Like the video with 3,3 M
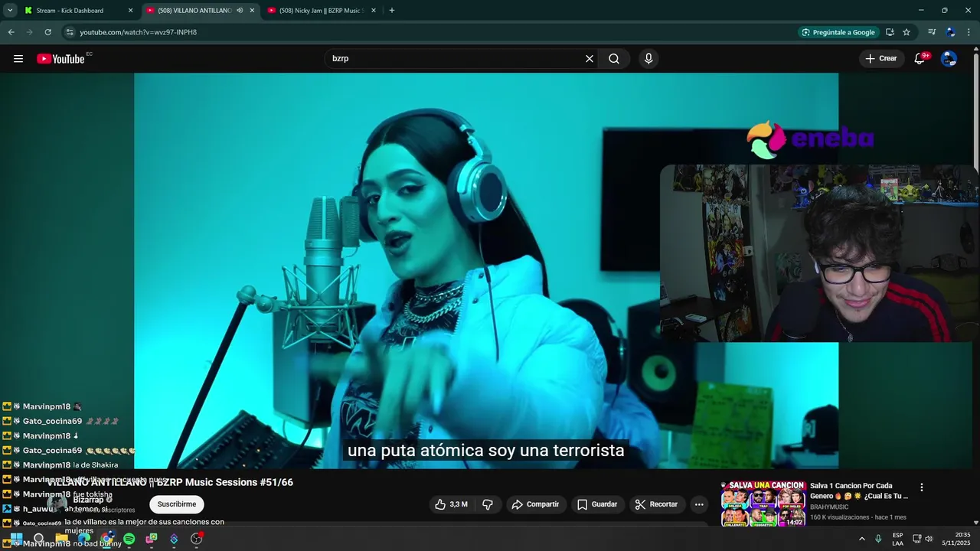 coord(451,504)
